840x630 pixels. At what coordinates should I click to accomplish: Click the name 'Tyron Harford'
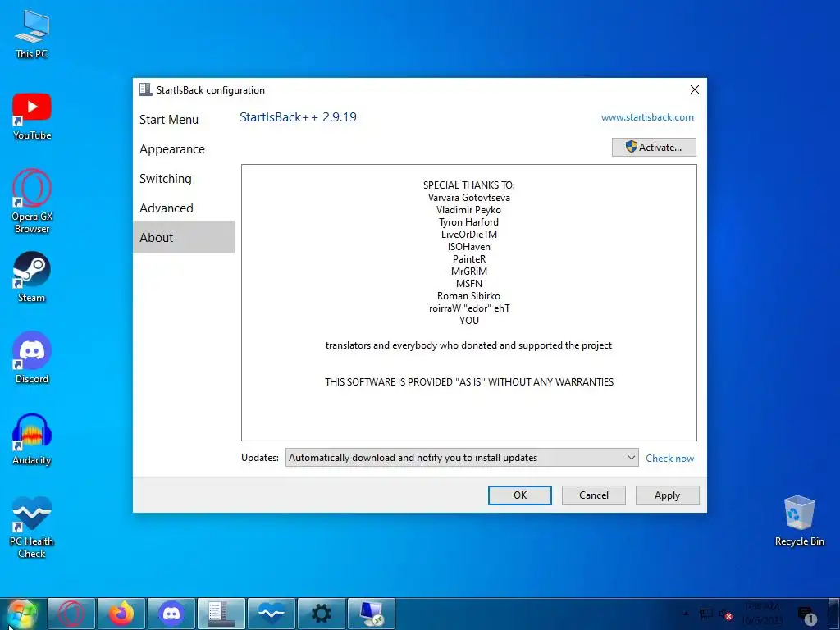point(468,221)
